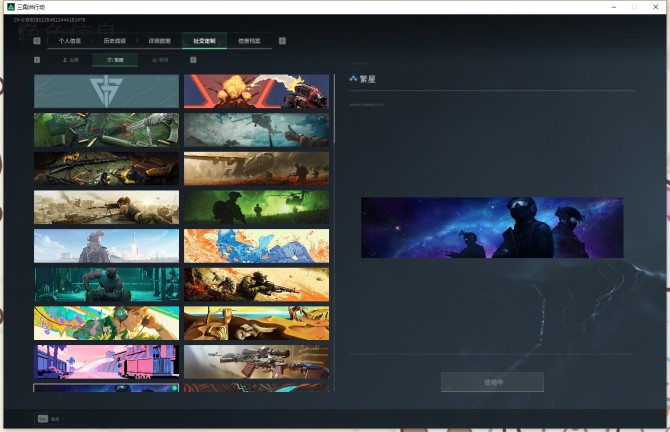Close the 三角洲行动 window
670x432 pixels.
pyautogui.click(x=655, y=7)
